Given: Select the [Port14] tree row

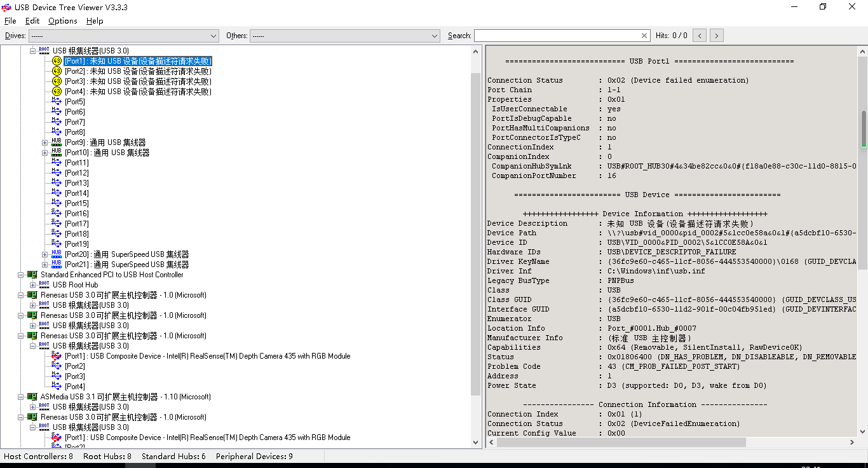Looking at the screenshot, I should click(77, 193).
